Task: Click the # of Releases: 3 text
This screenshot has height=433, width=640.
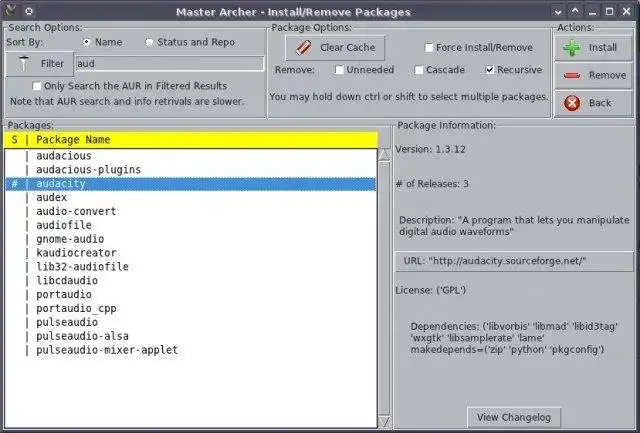Action: [x=432, y=184]
